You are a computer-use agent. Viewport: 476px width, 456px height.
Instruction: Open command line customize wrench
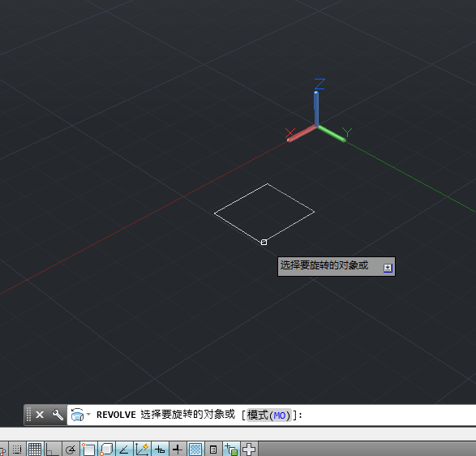coord(58,415)
